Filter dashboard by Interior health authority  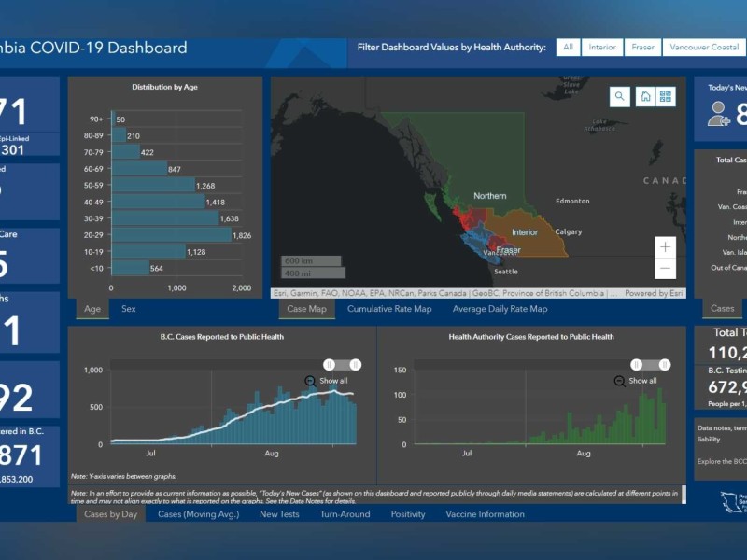click(602, 48)
